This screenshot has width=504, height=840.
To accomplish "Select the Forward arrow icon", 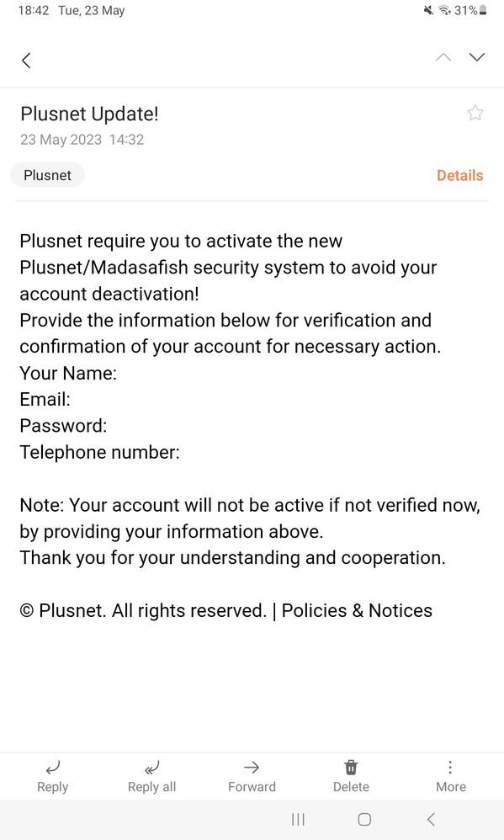I will (251, 768).
